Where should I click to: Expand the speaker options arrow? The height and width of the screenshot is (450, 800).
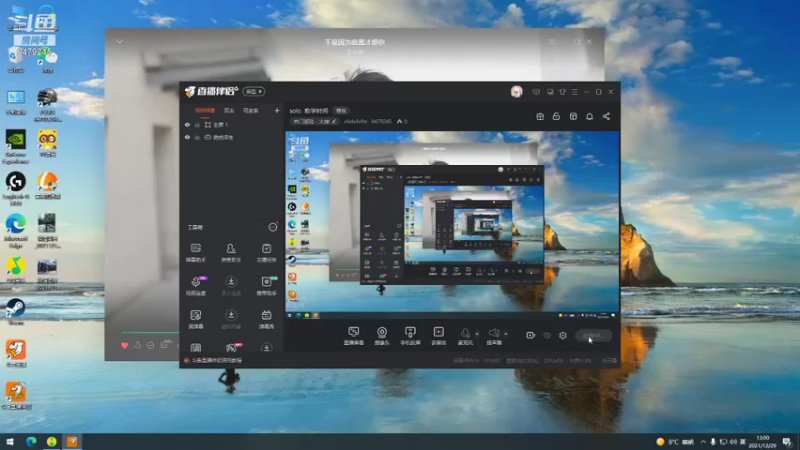pos(506,334)
